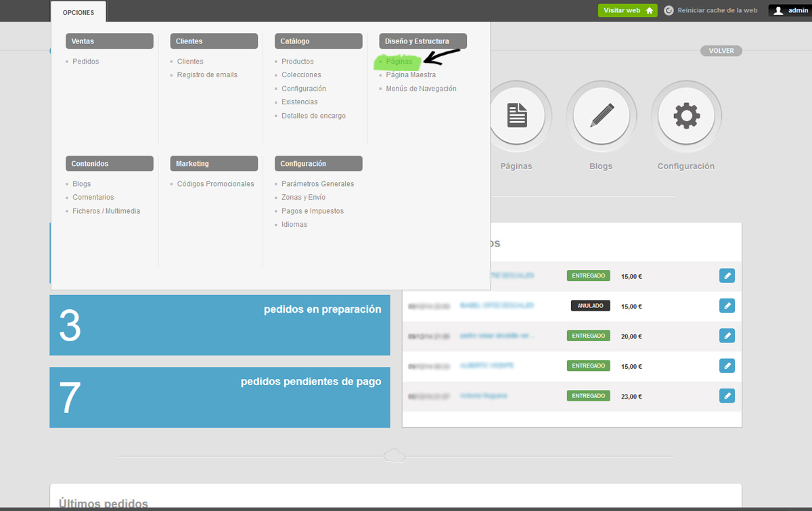The image size is (812, 511).
Task: Open Comentarios under Contenidos
Action: (x=93, y=198)
